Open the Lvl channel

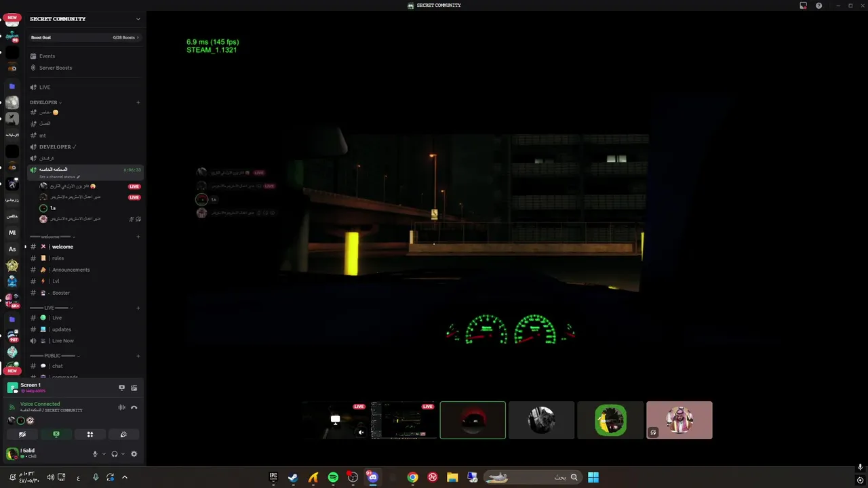pyautogui.click(x=85, y=281)
